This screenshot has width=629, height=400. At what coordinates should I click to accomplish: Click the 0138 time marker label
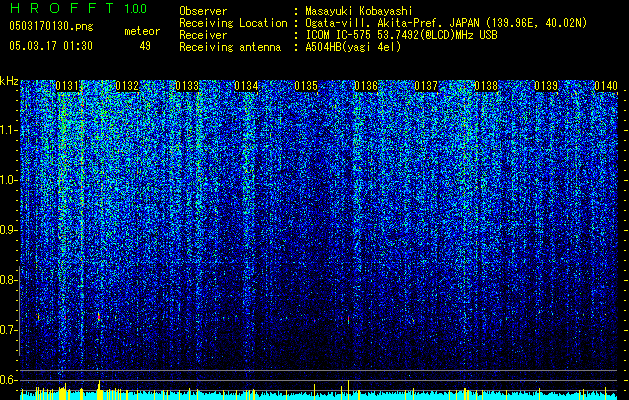486,86
